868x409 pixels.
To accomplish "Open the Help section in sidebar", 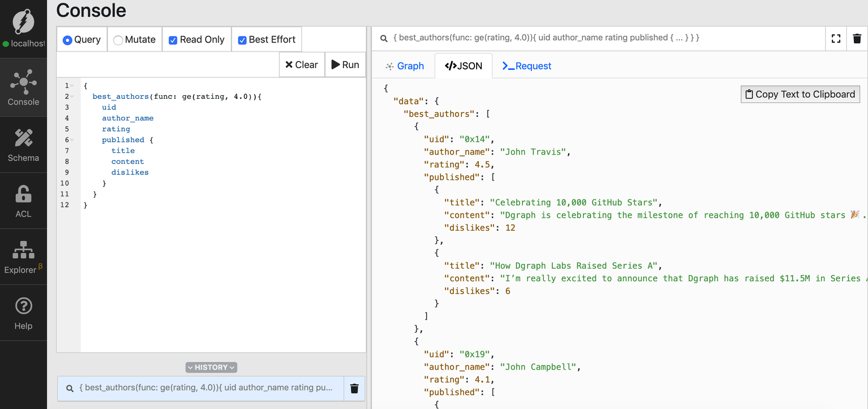I will [x=23, y=313].
